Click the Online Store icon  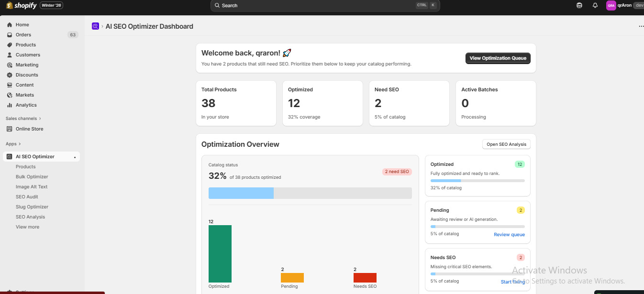10,129
